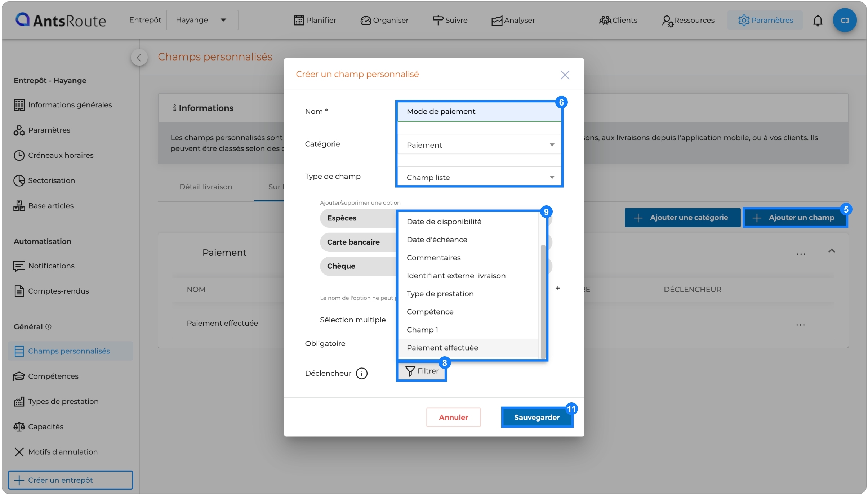Open the CJ user avatar menu
Viewport: 868px width, 495px height.
[x=845, y=21]
